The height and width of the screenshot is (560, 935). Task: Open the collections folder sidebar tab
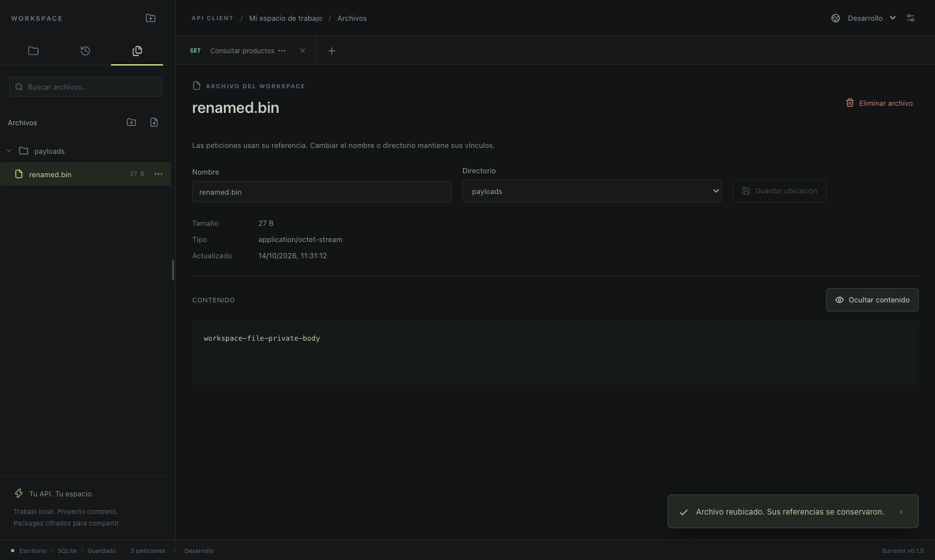(x=33, y=51)
